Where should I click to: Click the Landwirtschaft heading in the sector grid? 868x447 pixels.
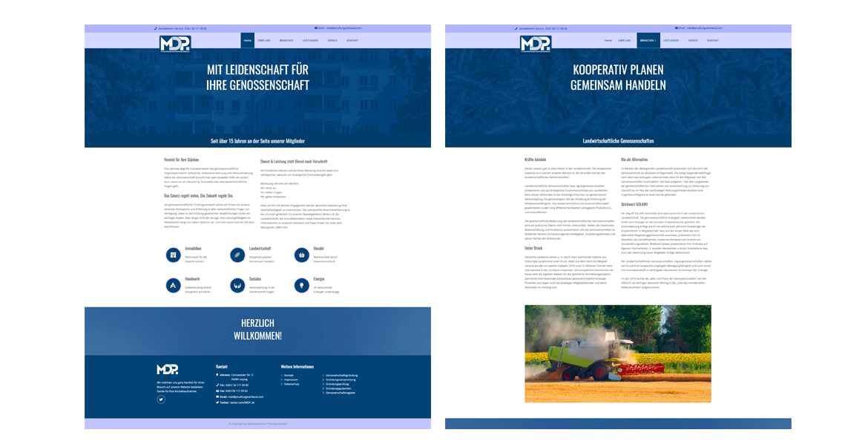click(x=260, y=249)
